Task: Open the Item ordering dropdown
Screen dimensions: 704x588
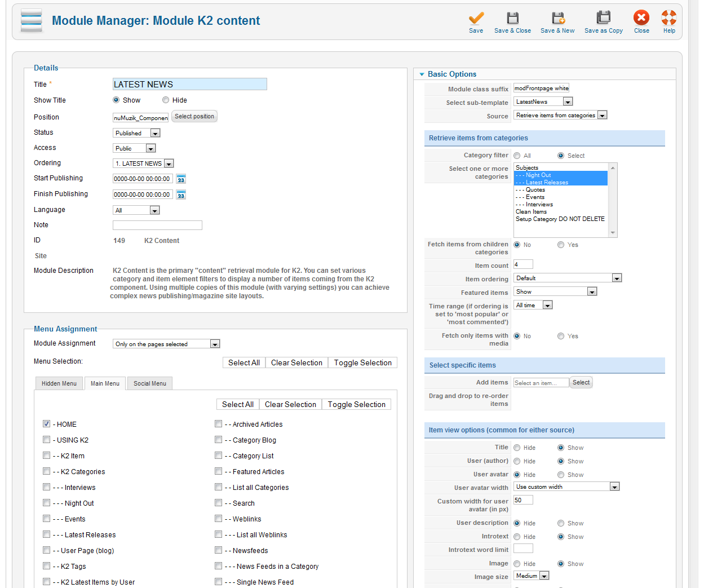Action: point(568,278)
